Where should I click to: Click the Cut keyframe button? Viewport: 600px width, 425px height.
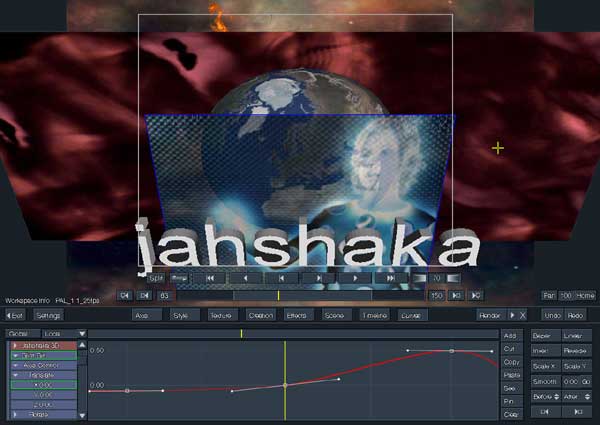512,349
